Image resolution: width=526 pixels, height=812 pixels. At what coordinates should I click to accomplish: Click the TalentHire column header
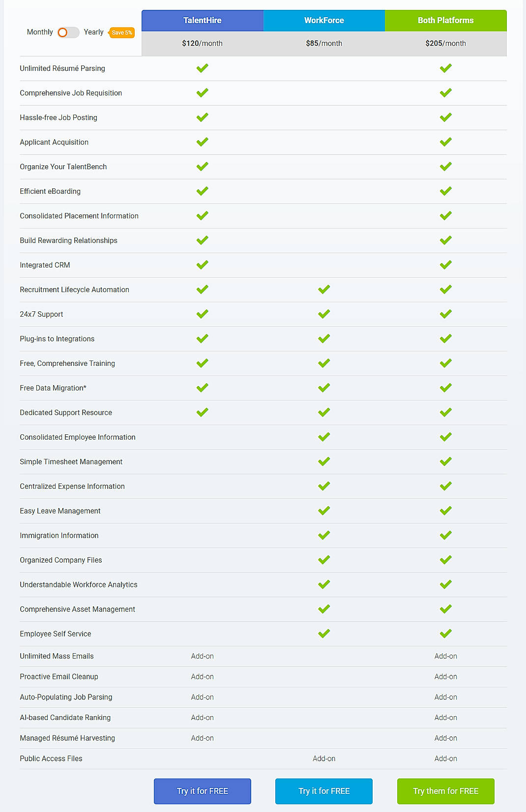tap(202, 20)
